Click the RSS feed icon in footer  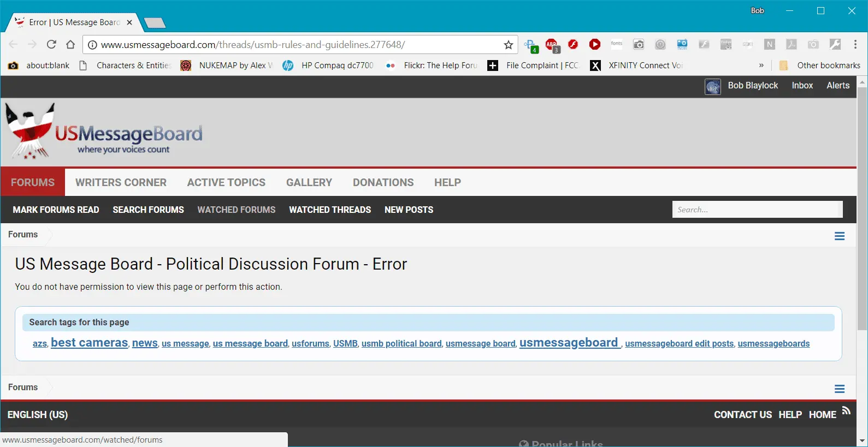coord(846,410)
